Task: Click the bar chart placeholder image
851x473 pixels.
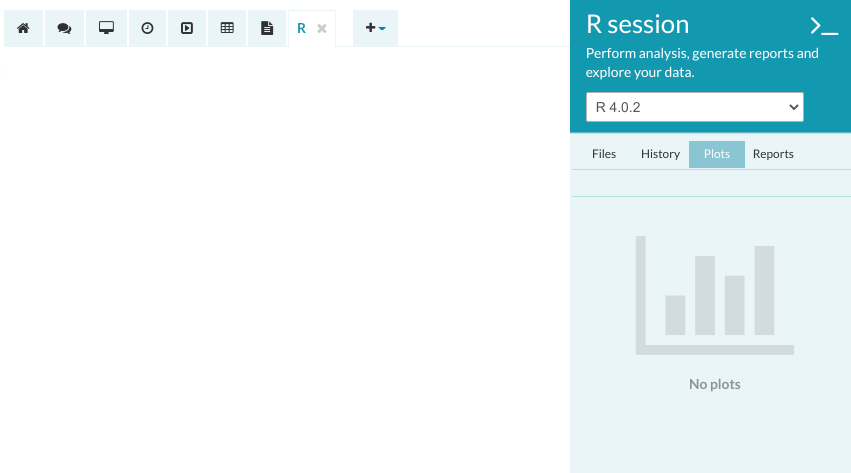Action: (x=714, y=295)
